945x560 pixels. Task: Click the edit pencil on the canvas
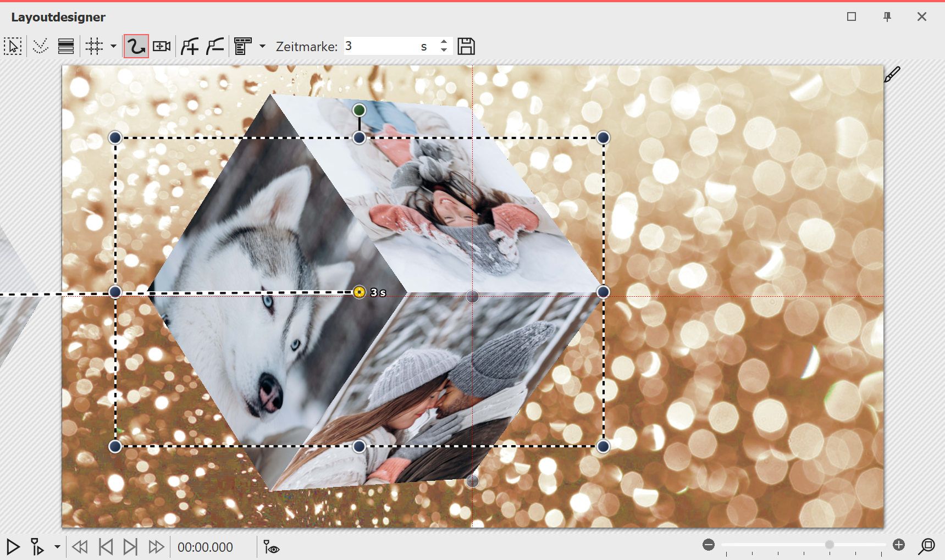coord(892,73)
